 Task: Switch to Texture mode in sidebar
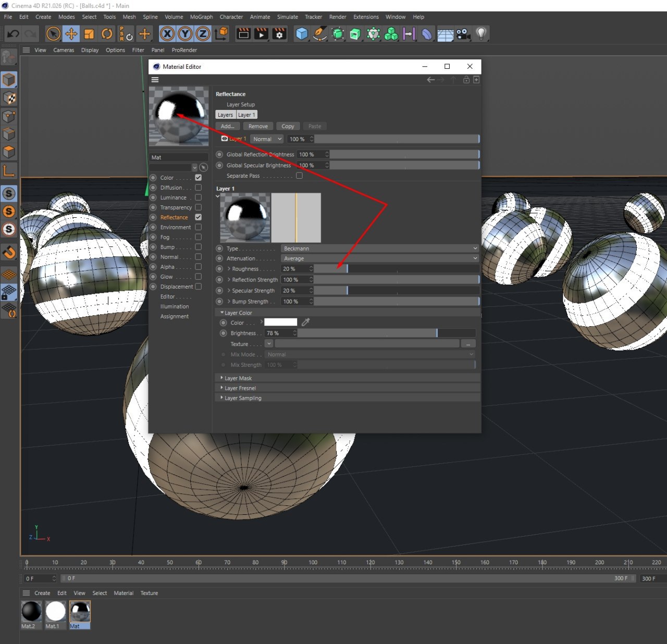pyautogui.click(x=9, y=98)
